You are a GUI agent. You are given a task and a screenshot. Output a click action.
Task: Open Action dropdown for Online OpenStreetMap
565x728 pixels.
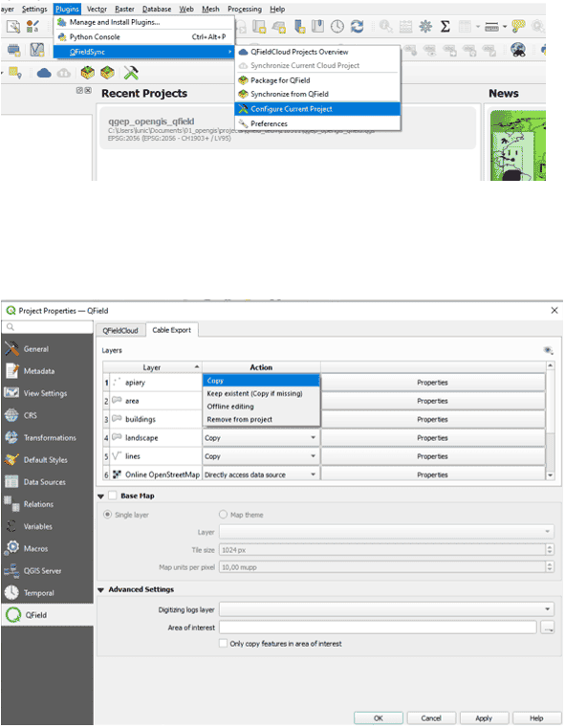pos(261,474)
